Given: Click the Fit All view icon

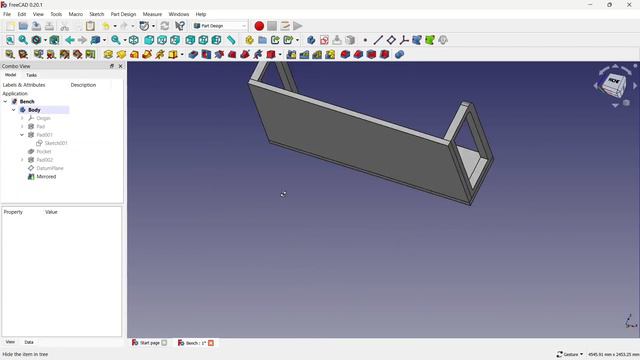Looking at the screenshot, I should (10, 40).
